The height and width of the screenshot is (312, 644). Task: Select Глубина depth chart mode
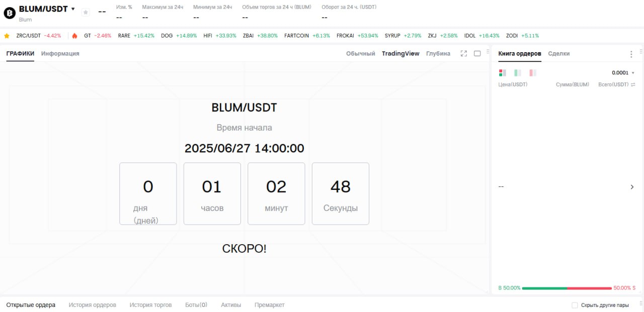coord(438,53)
